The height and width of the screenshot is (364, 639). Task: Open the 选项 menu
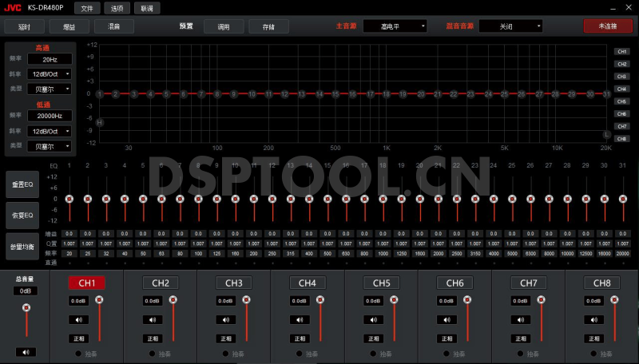pyautogui.click(x=117, y=8)
